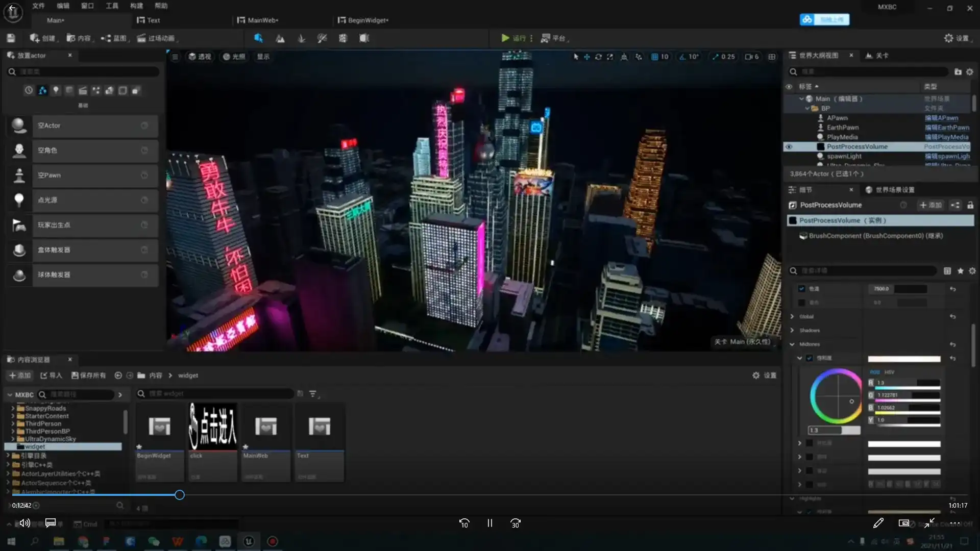Enable the 饱和度 checkbox under Midtones
This screenshot has height=551, width=980.
pos(810,358)
